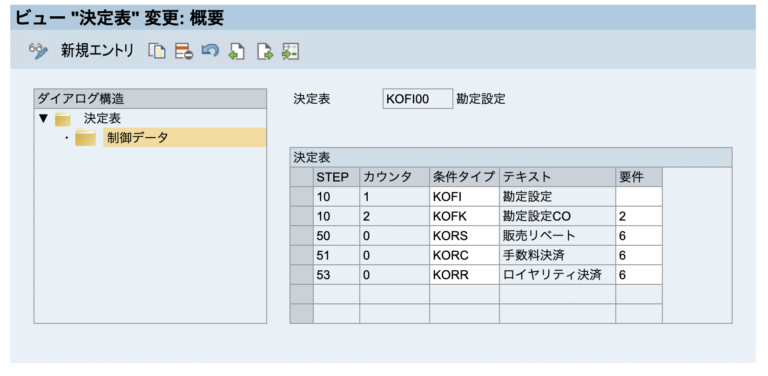Select the row of KORC via row selector
The image size is (768, 376).
coord(301,256)
